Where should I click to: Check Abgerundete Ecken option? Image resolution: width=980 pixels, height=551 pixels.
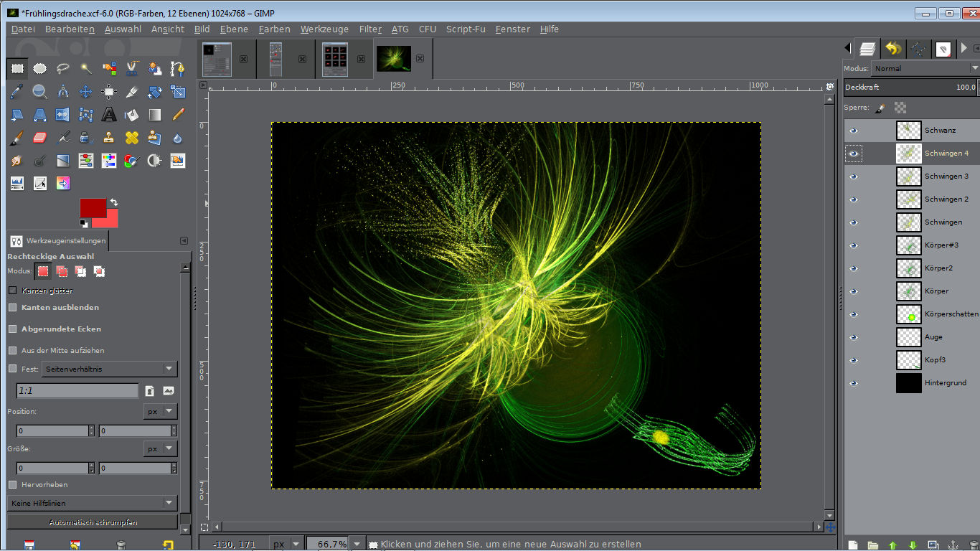click(12, 329)
